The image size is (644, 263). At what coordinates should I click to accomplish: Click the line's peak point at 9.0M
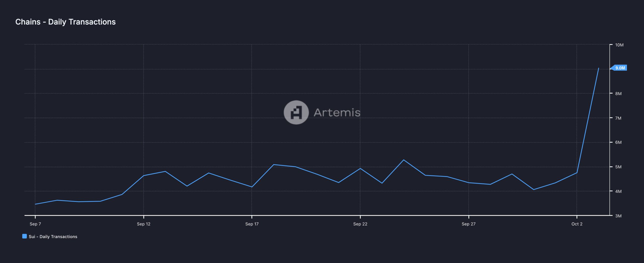tap(598, 68)
